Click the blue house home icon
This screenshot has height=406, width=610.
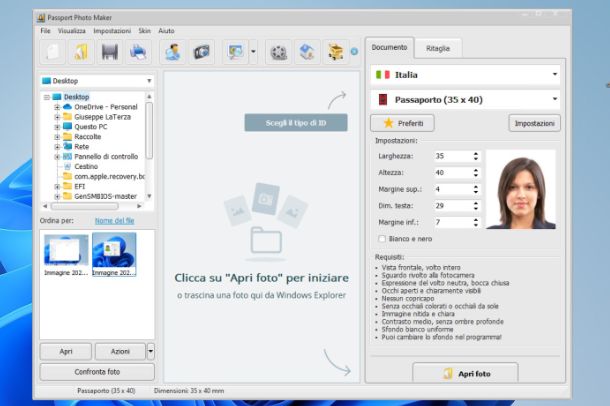point(307,52)
